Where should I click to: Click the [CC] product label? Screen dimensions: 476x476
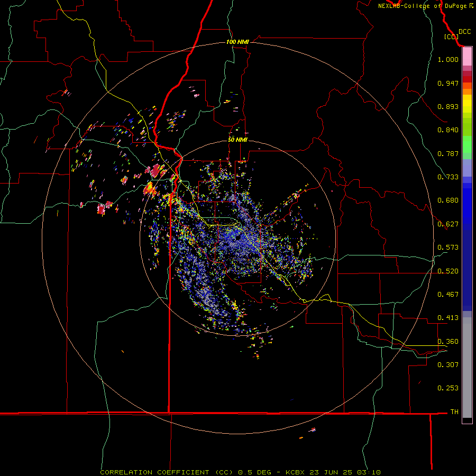[x=451, y=36]
